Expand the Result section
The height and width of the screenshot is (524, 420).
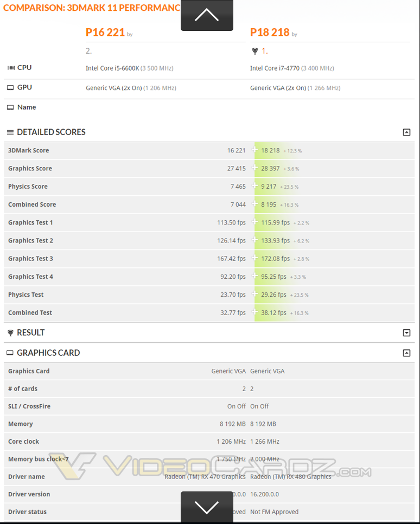(406, 333)
